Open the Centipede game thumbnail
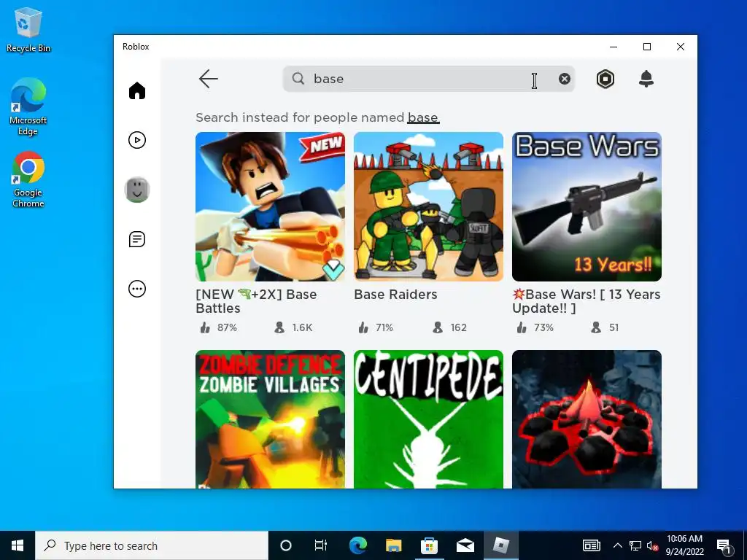The image size is (747, 560). point(428,419)
